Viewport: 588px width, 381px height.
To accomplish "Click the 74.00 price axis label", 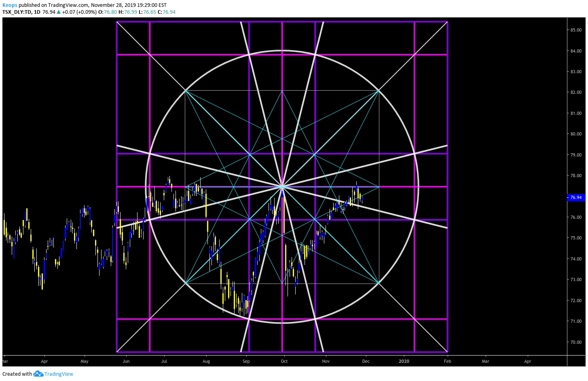I will click(x=576, y=259).
